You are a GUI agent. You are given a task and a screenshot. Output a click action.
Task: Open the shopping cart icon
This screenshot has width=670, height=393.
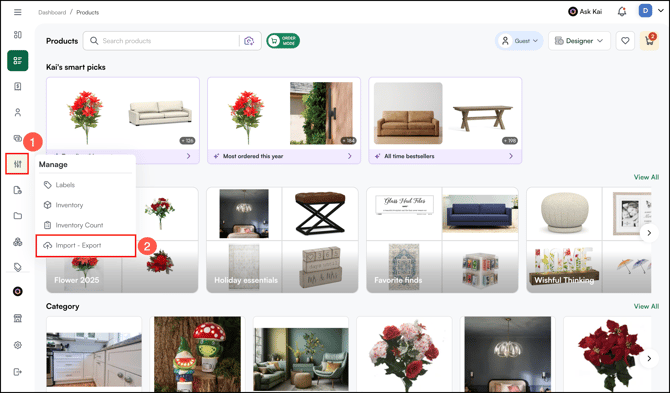click(x=649, y=41)
